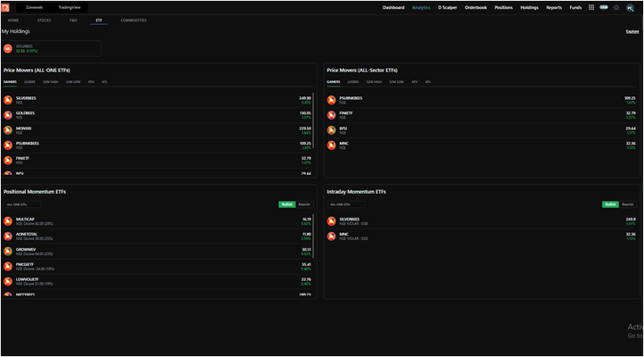Viewport: 644px width, 357px height.
Task: Click the Explore link
Action: pos(632,31)
